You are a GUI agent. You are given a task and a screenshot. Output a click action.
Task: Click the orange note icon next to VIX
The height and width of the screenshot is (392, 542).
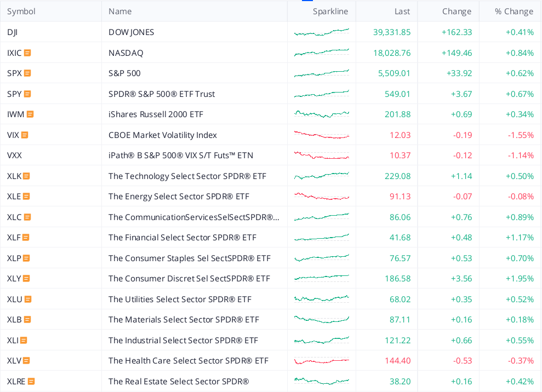[25, 135]
